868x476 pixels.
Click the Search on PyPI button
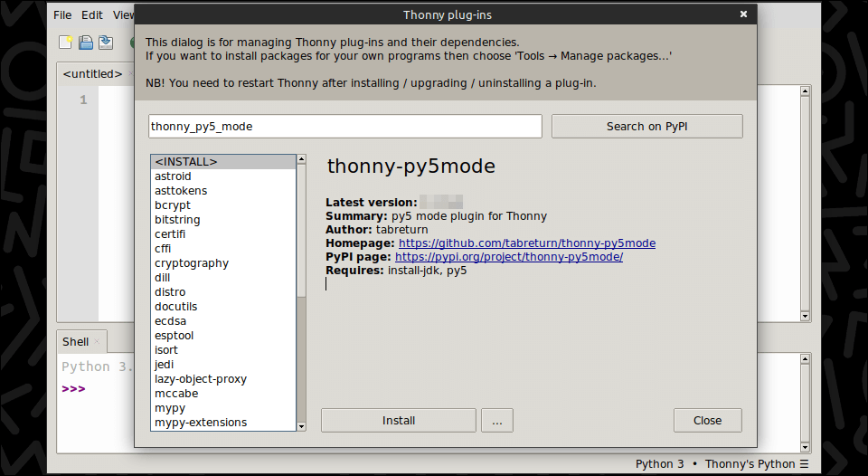click(x=647, y=127)
